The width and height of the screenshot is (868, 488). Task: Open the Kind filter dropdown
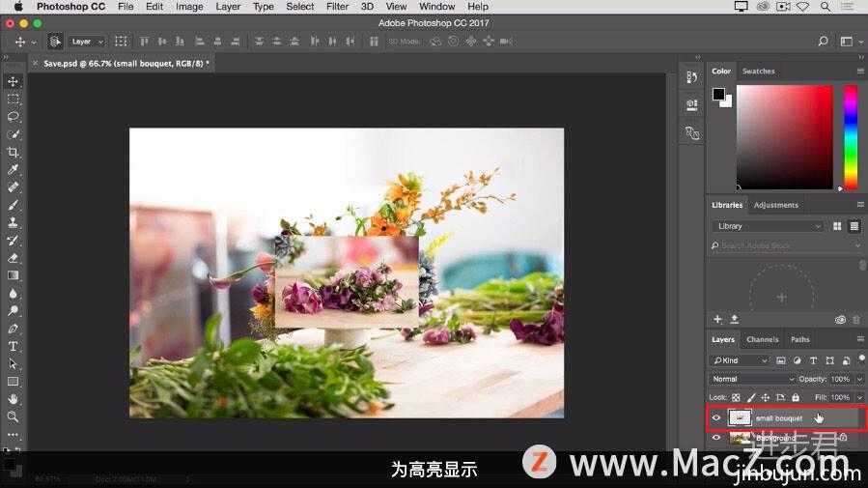pyautogui.click(x=741, y=360)
